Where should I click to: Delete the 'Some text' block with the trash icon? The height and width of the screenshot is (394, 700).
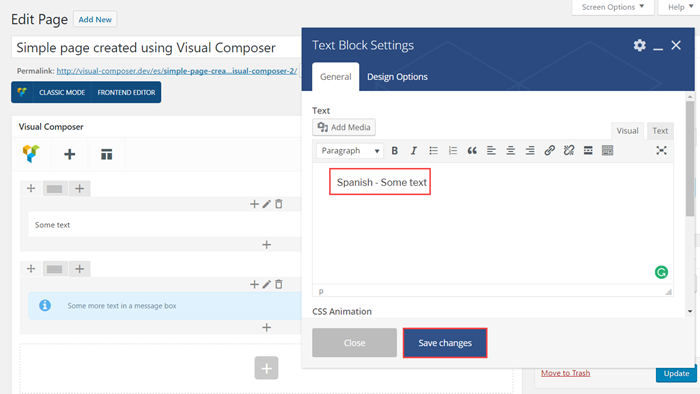pos(279,204)
